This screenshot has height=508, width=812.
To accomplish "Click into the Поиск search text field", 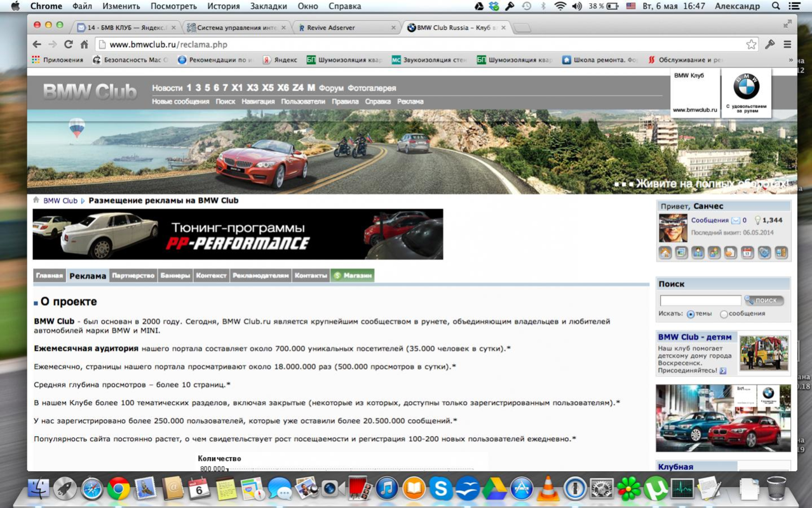I will [700, 300].
